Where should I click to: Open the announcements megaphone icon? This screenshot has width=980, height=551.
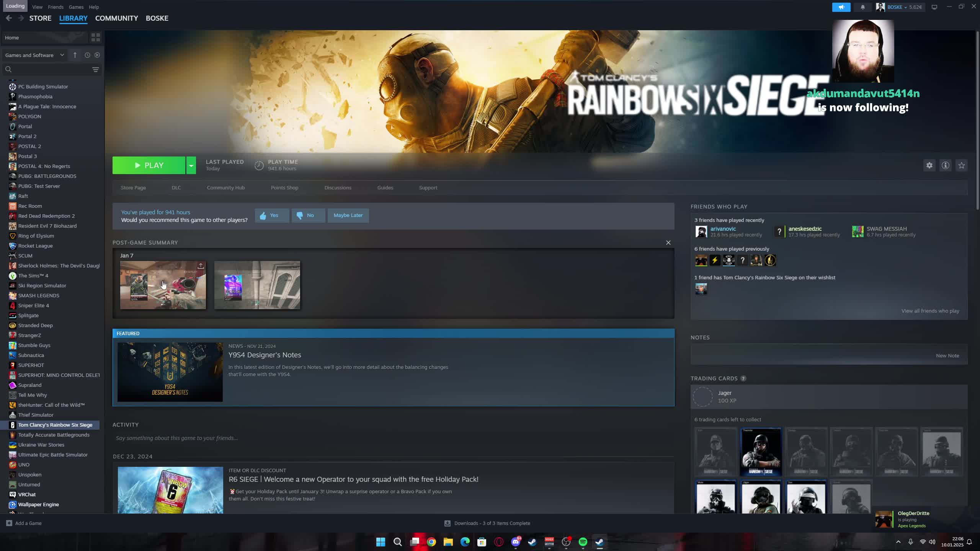pos(841,7)
